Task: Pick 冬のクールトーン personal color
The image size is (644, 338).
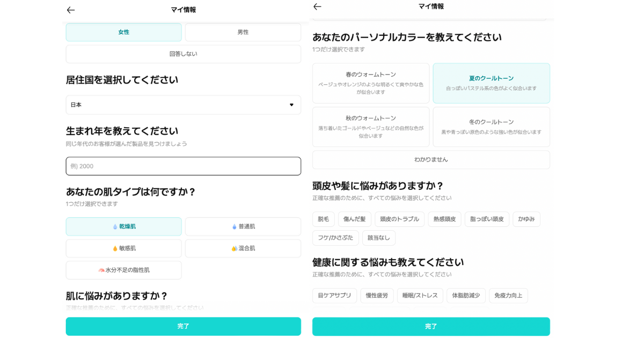Action: (x=491, y=127)
